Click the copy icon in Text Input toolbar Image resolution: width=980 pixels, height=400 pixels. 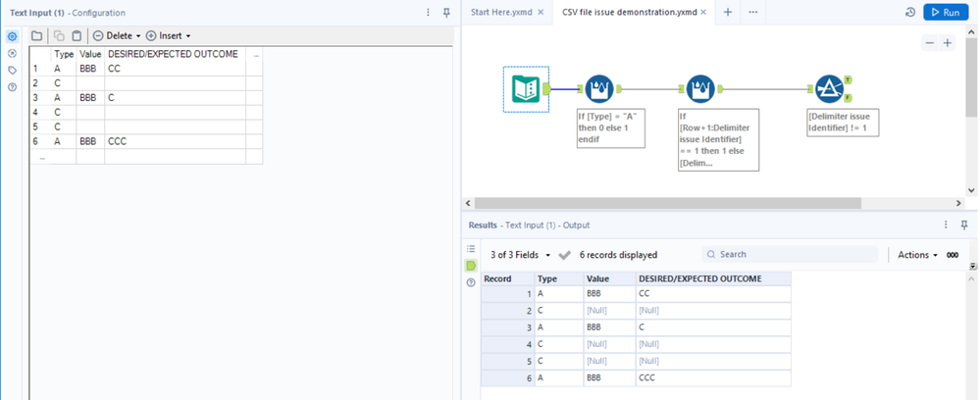point(59,35)
